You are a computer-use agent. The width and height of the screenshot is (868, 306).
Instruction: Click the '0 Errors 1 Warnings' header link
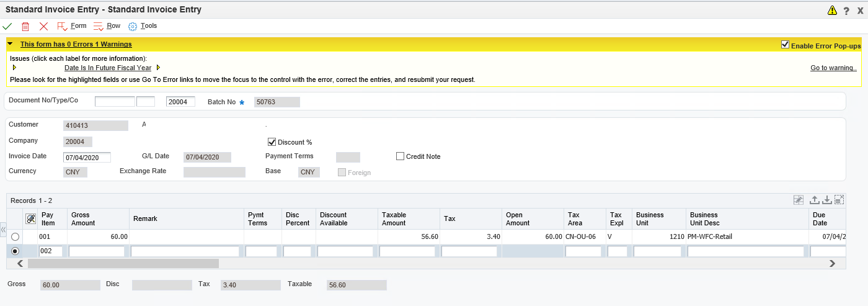(x=76, y=44)
